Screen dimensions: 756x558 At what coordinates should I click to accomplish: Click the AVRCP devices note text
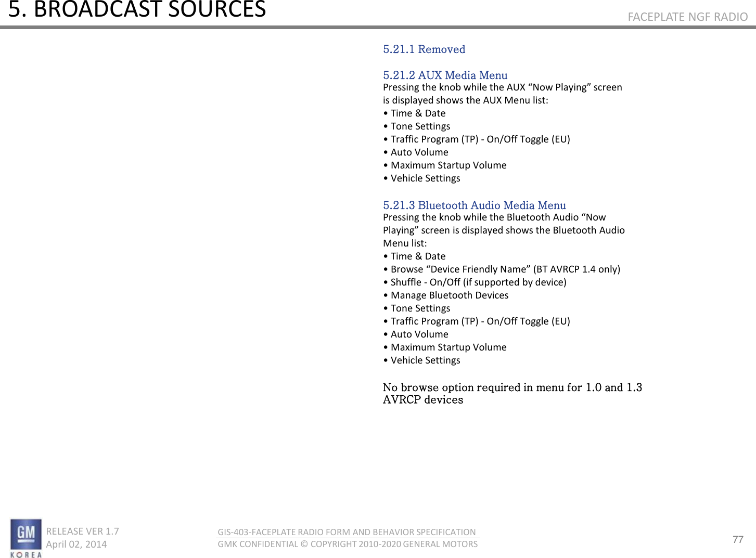(422, 399)
